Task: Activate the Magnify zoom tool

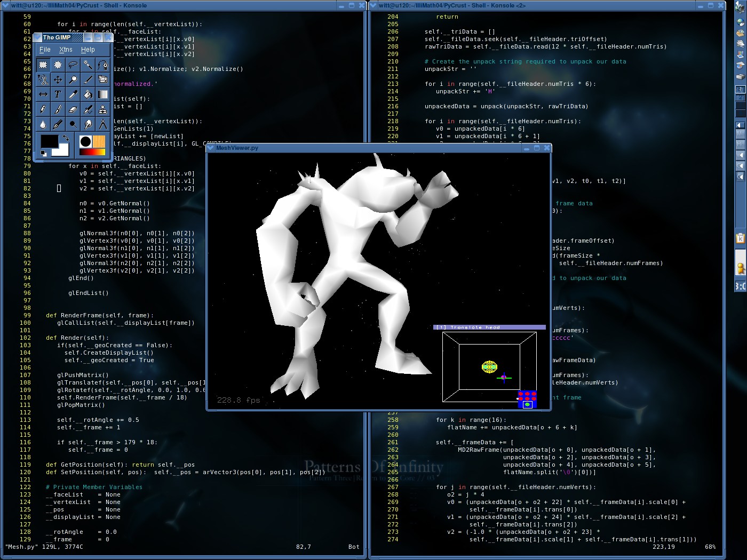Action: coord(73,80)
